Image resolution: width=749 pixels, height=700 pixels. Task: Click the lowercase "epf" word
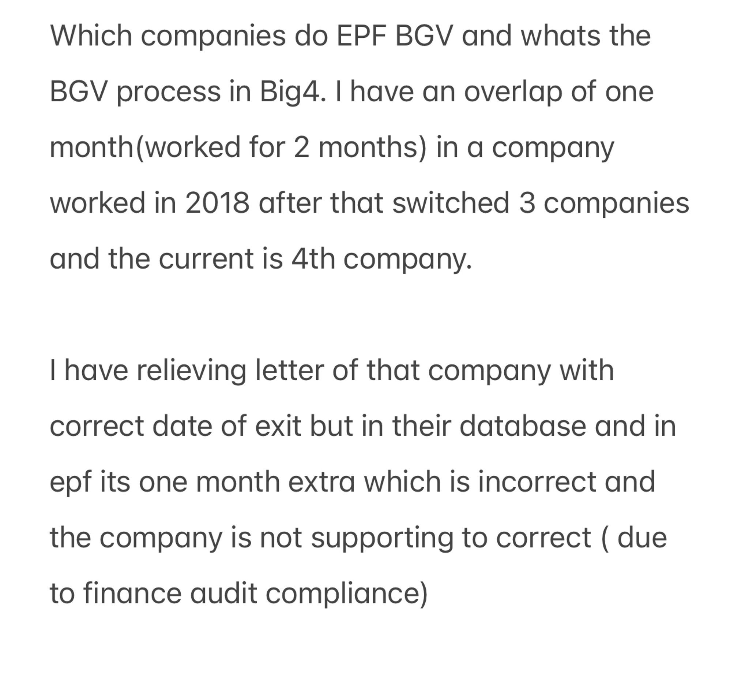tap(71, 482)
